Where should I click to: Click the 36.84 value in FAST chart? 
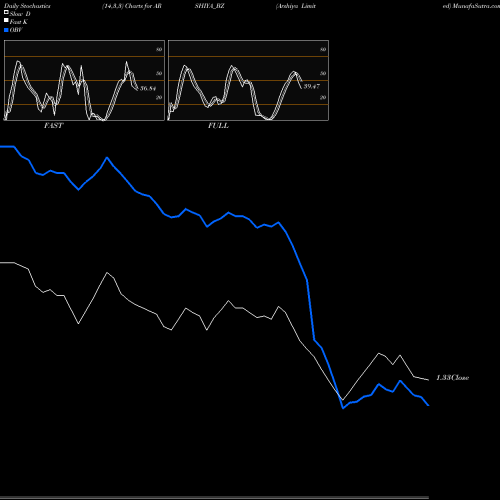pos(148,88)
